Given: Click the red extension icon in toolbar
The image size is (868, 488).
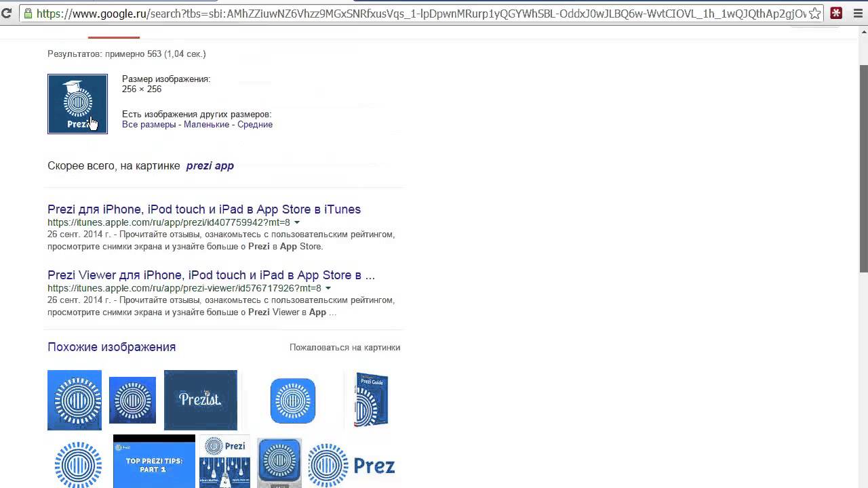Looking at the screenshot, I should tap(837, 13).
